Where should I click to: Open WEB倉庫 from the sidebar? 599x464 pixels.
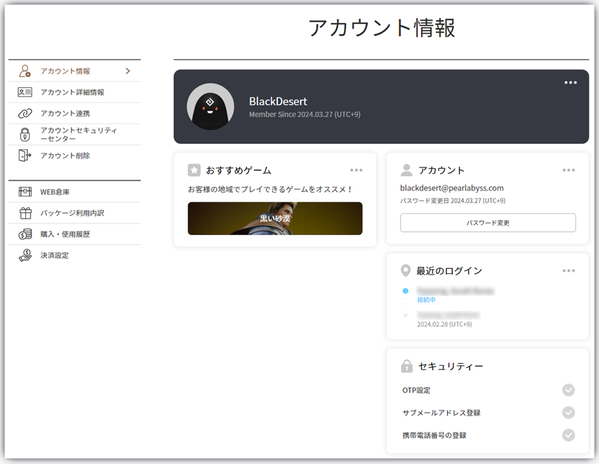point(74,192)
